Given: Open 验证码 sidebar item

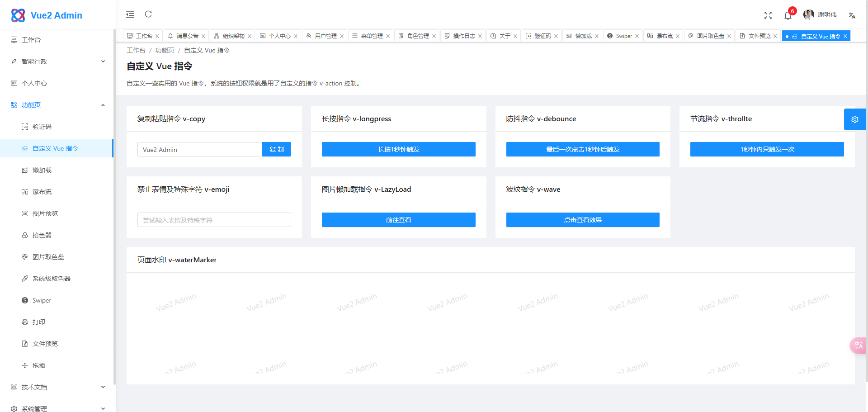Looking at the screenshot, I should coord(57,127).
